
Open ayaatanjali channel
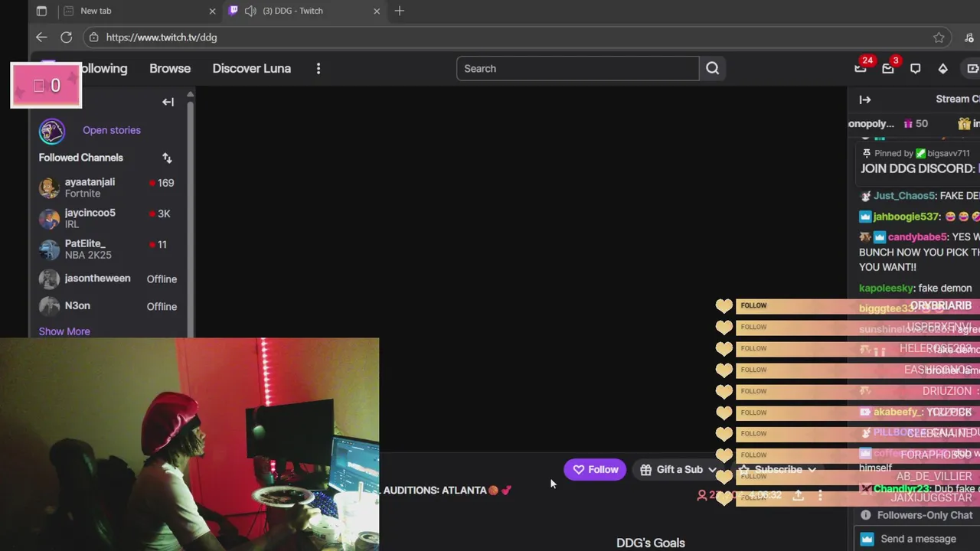[107, 187]
